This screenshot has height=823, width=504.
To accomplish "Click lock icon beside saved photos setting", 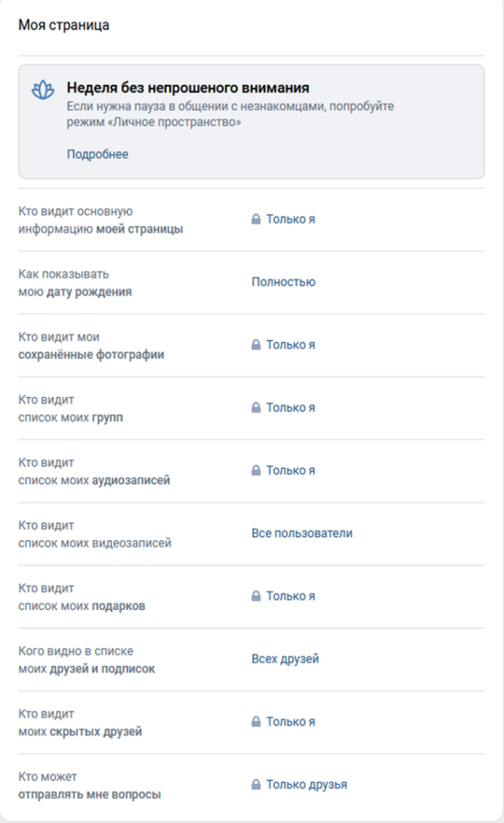I will (256, 345).
